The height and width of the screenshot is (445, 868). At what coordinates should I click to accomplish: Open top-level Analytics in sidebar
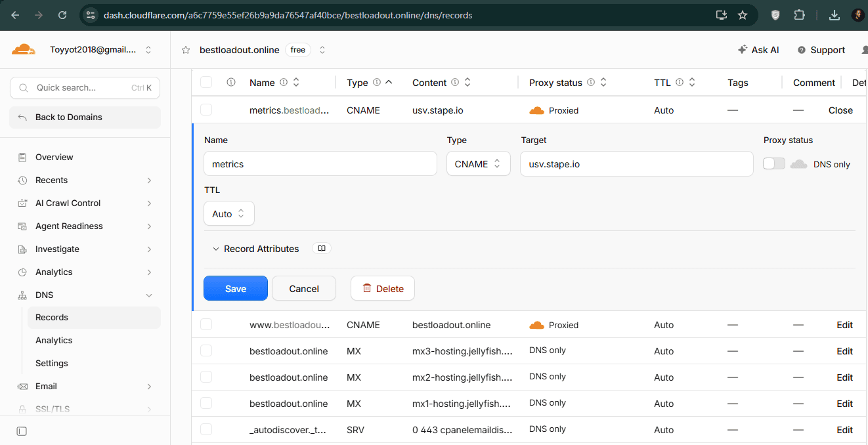click(85, 272)
